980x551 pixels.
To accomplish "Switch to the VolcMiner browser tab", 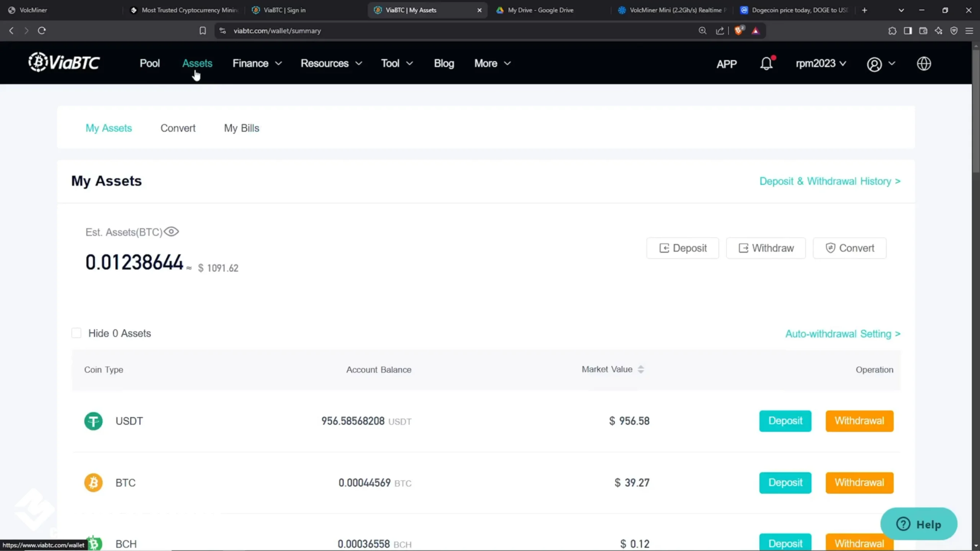I will tap(61, 10).
